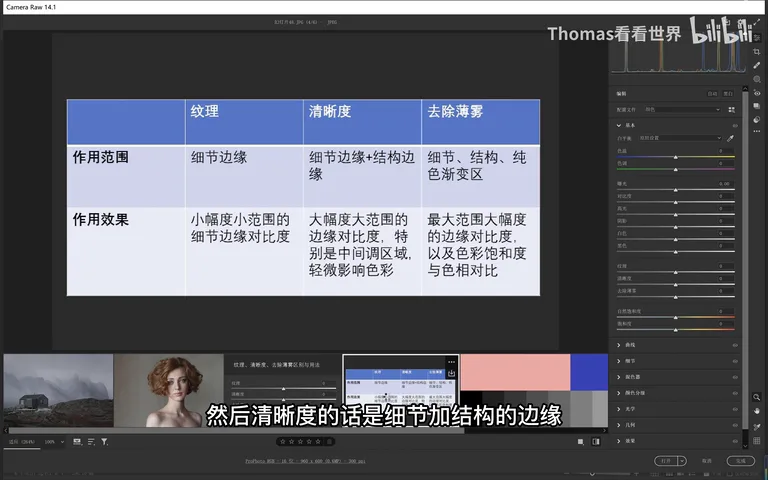Toggle full screen mode icon
The width and height of the screenshot is (768, 480).
(757, 22)
